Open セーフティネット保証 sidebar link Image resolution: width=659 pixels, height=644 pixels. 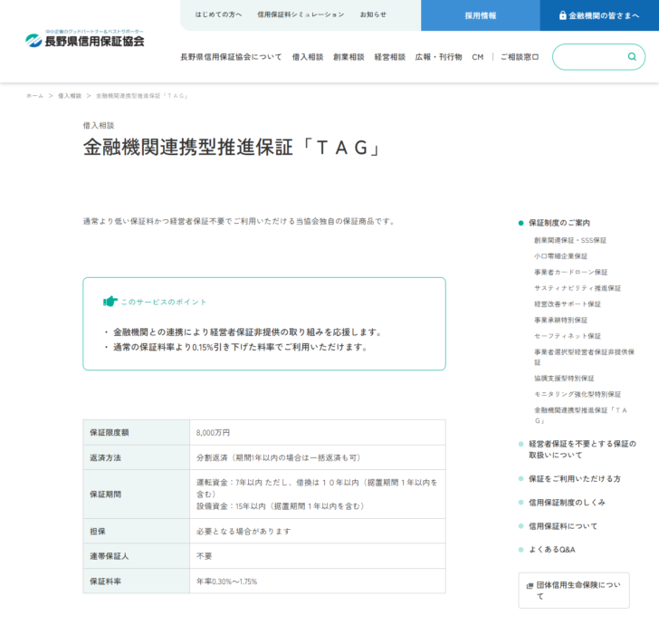[x=568, y=336]
